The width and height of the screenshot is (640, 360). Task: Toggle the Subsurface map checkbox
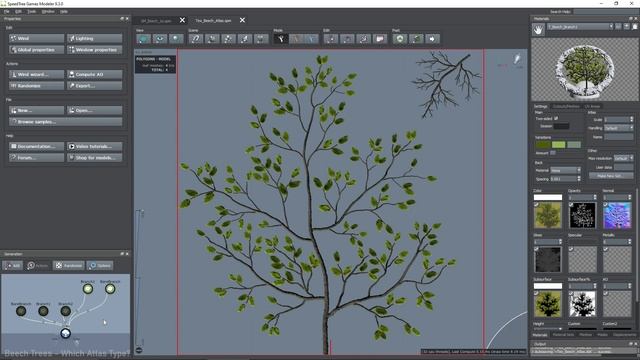pyautogui.click(x=536, y=293)
